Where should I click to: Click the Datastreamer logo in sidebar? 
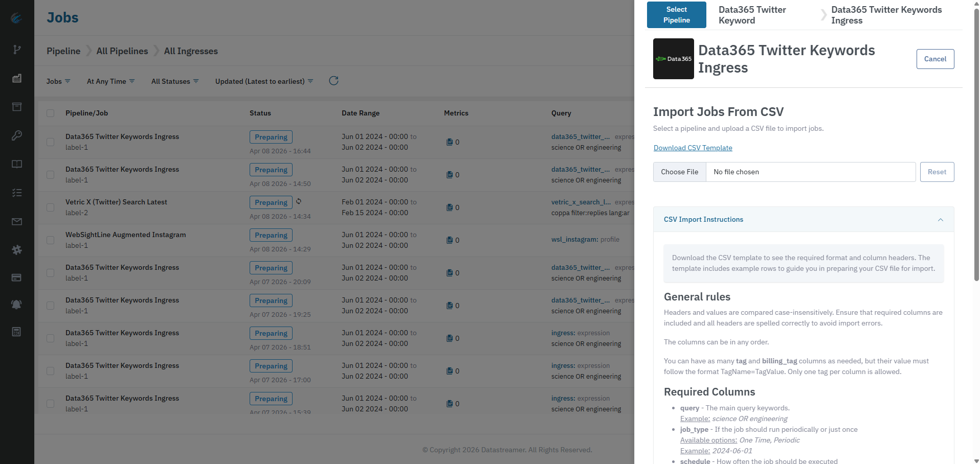[16, 18]
